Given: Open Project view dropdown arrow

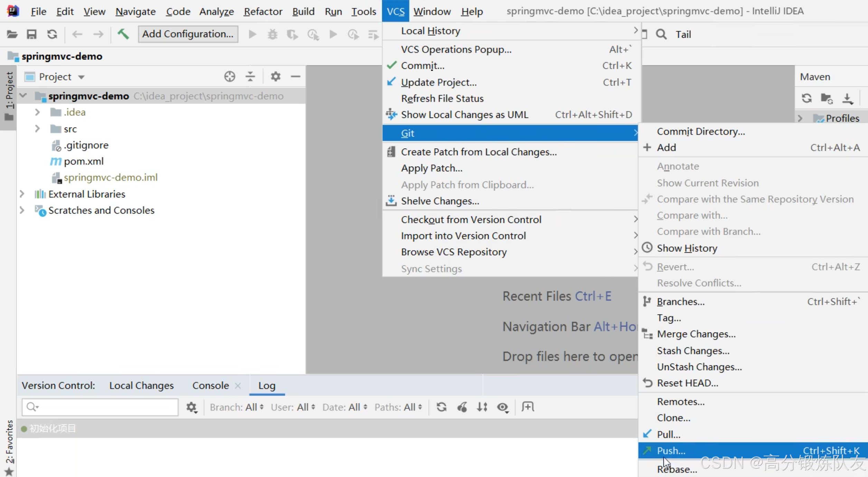Looking at the screenshot, I should [81, 77].
